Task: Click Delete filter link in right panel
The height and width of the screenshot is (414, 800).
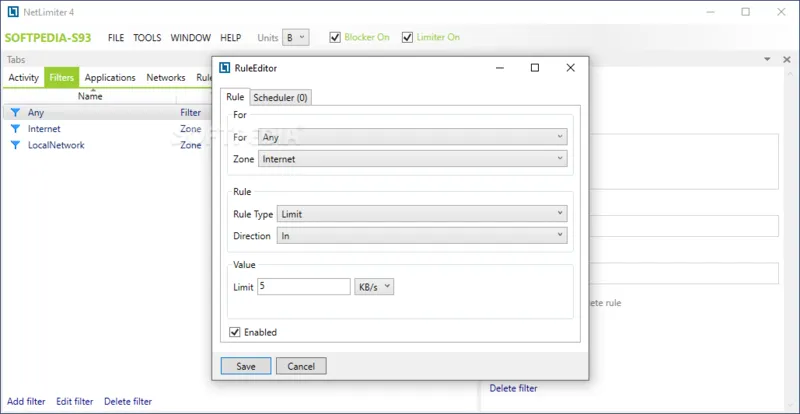Action: click(513, 388)
